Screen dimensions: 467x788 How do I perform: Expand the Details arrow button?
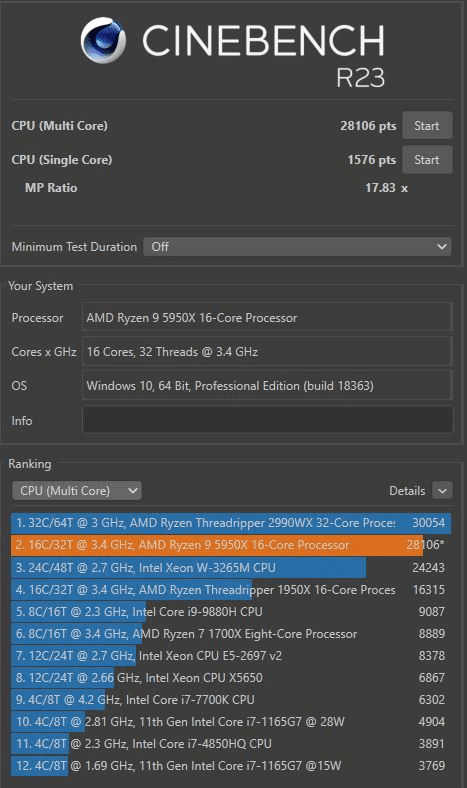tap(442, 490)
